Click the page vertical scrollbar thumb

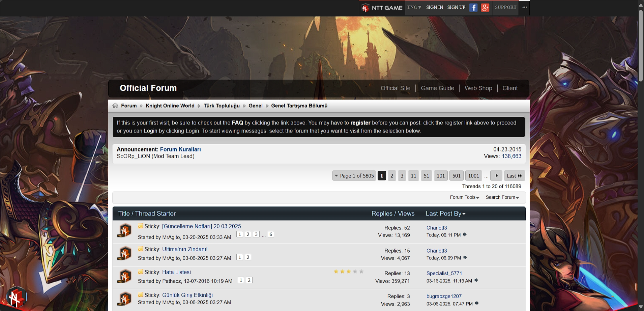(x=641, y=46)
